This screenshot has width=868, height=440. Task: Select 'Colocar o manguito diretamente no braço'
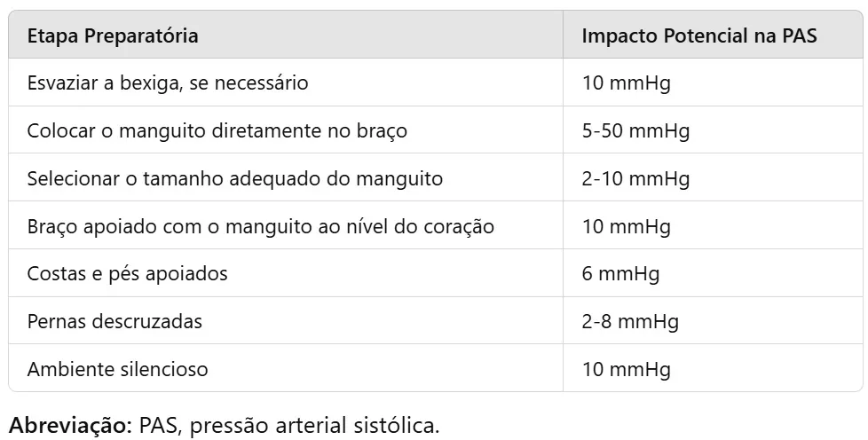click(217, 131)
